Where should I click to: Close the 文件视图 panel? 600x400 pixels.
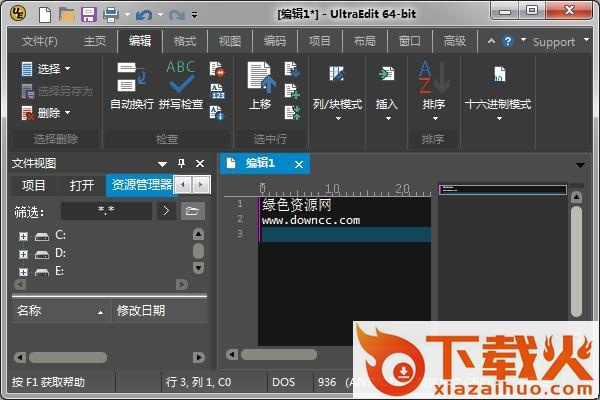coord(200,163)
